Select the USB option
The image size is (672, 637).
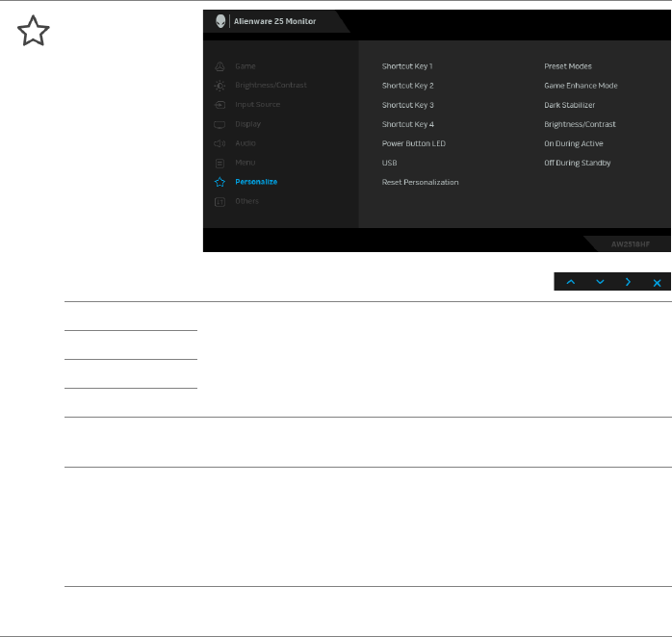(389, 163)
